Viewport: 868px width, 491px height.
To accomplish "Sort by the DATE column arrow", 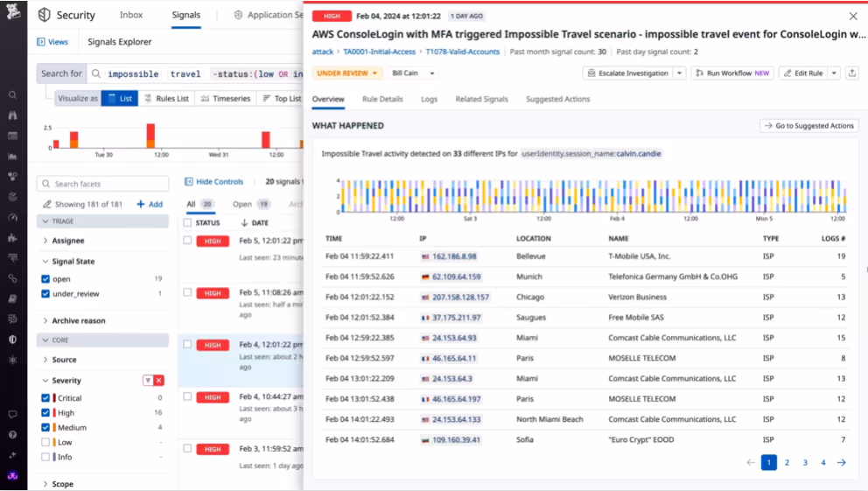I will click(x=244, y=222).
